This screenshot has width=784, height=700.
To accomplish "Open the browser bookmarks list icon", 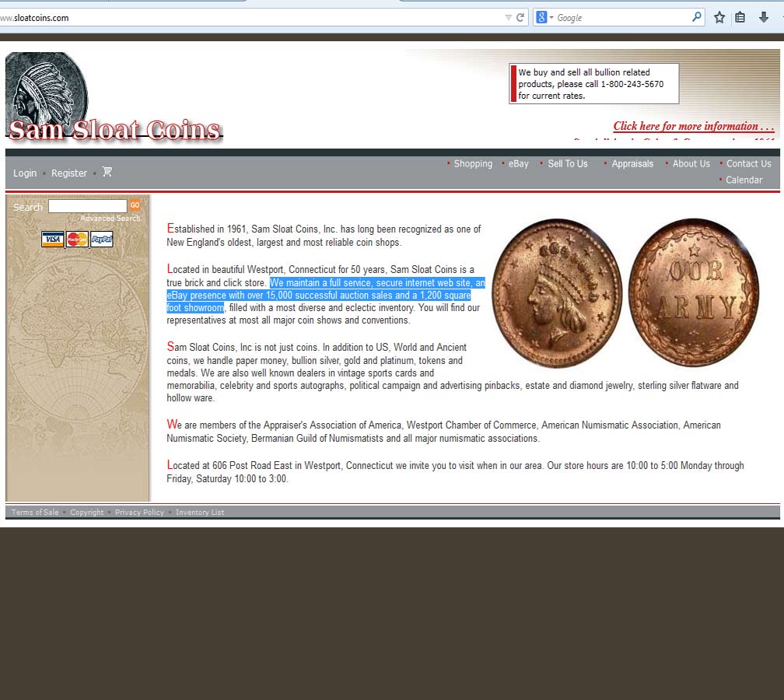I will point(740,17).
